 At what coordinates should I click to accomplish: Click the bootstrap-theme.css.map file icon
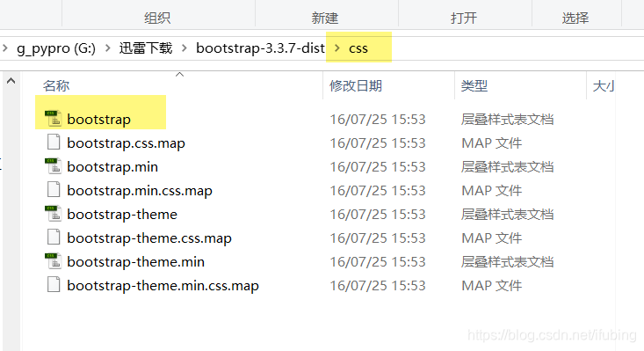[x=54, y=238]
